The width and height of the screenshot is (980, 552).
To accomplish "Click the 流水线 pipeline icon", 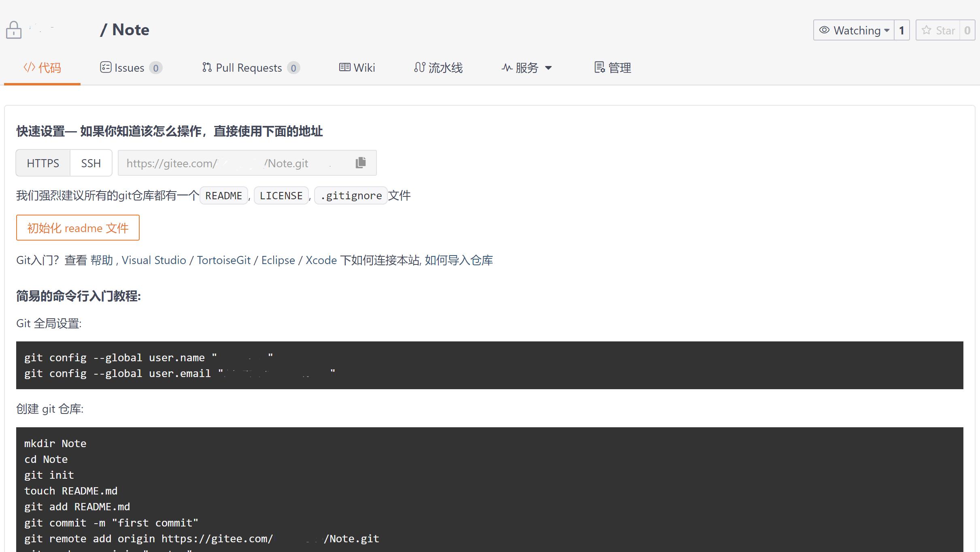I will tap(419, 67).
